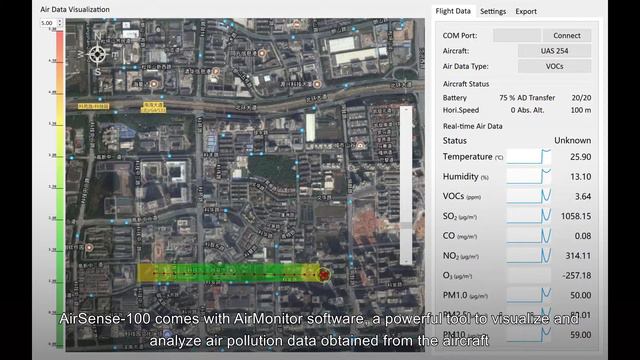Screen dimensions: 640x360
Task: Open the Export tab
Action: click(526, 11)
